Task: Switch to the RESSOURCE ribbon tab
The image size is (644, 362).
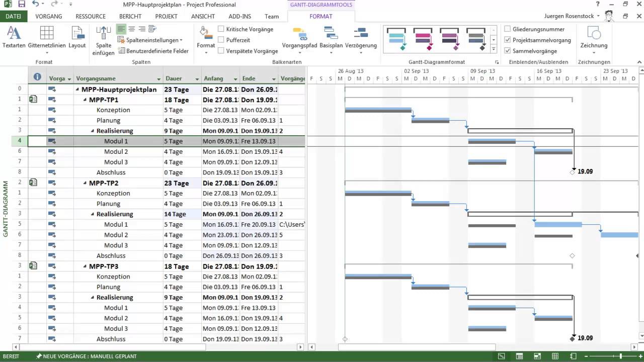Action: 91,16
